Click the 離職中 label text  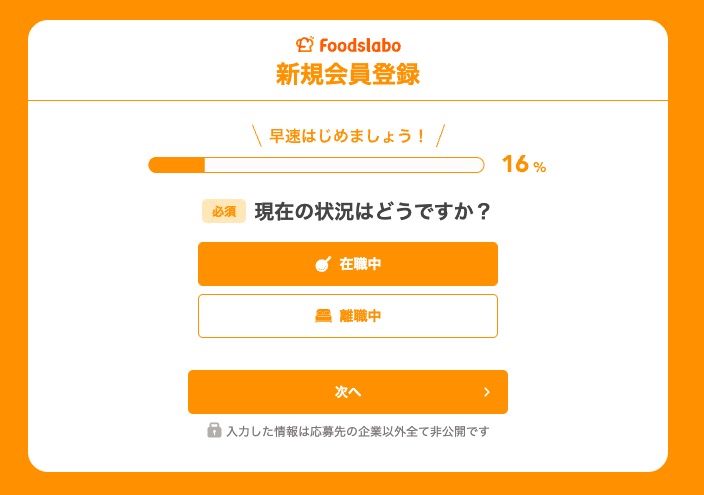360,316
